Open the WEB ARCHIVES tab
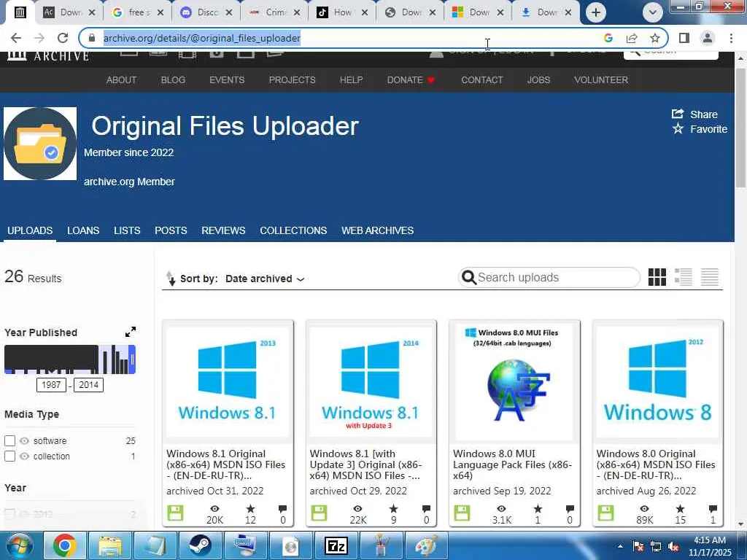747x560 pixels. tap(377, 230)
